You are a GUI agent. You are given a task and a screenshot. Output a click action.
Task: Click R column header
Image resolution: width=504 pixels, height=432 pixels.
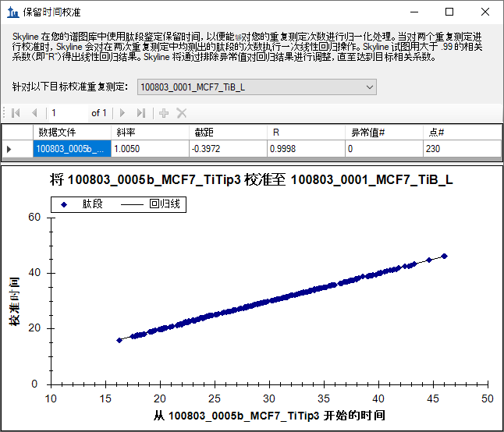(306, 133)
